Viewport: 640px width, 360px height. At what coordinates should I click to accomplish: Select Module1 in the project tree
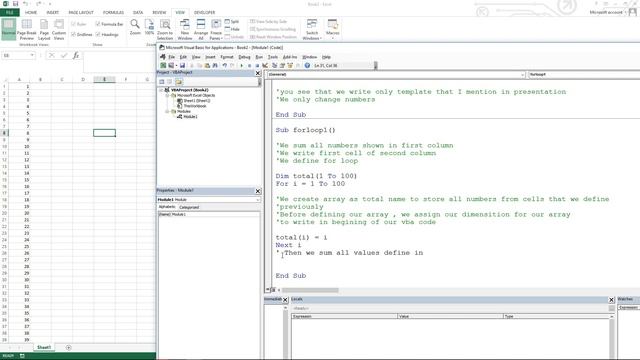190,117
